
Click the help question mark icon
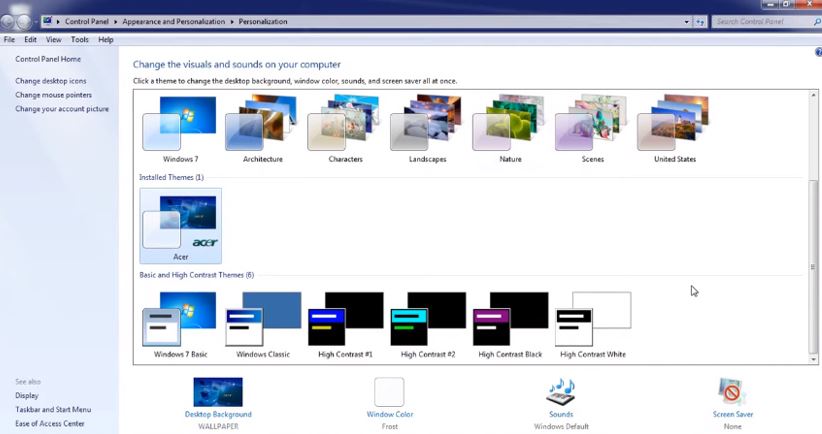[x=817, y=52]
